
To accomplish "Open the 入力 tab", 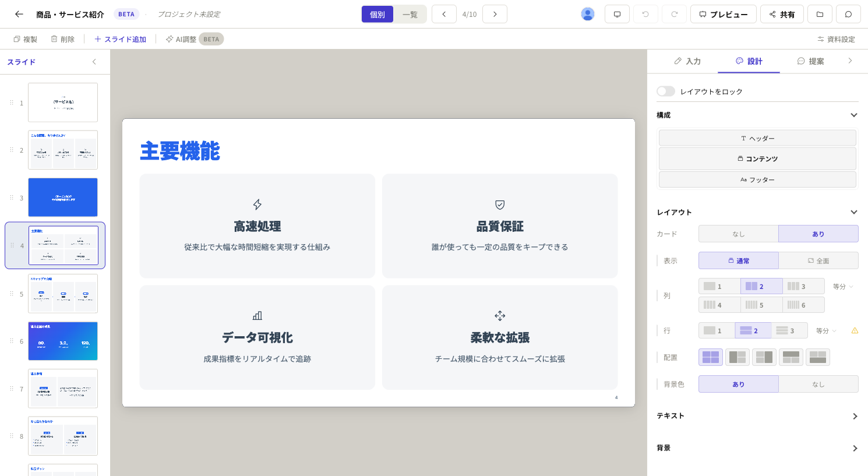I will pyautogui.click(x=687, y=61).
